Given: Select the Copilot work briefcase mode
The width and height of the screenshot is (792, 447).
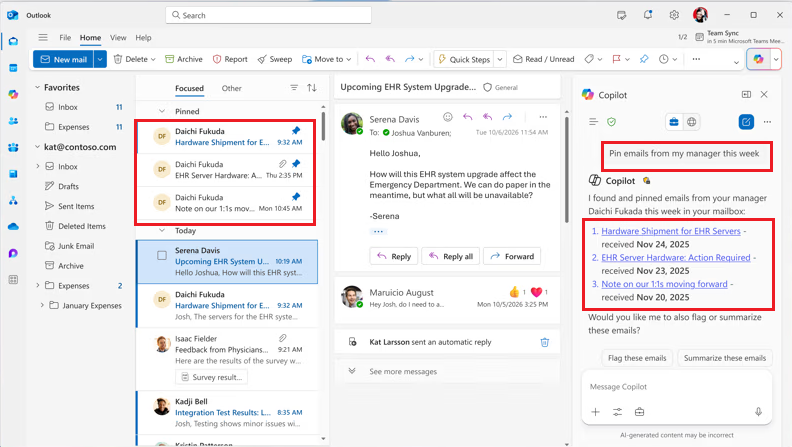Looking at the screenshot, I should (x=674, y=122).
